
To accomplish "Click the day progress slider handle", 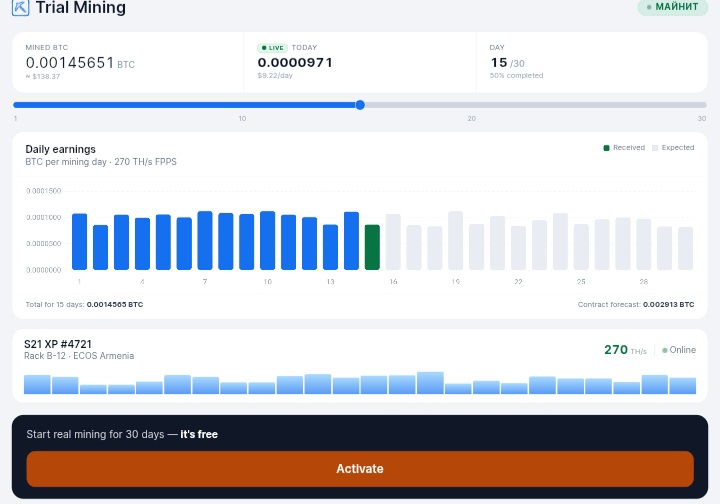I will point(360,105).
